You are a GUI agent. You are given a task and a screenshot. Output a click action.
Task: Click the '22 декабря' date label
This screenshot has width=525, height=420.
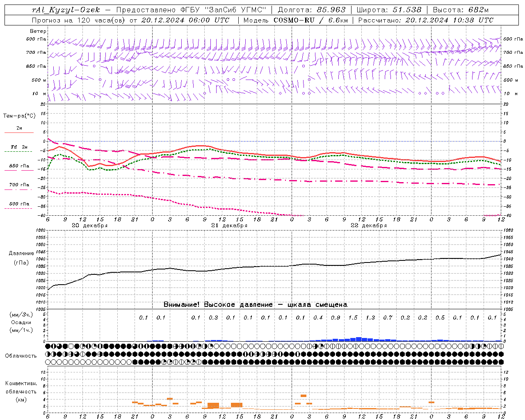[369, 226]
